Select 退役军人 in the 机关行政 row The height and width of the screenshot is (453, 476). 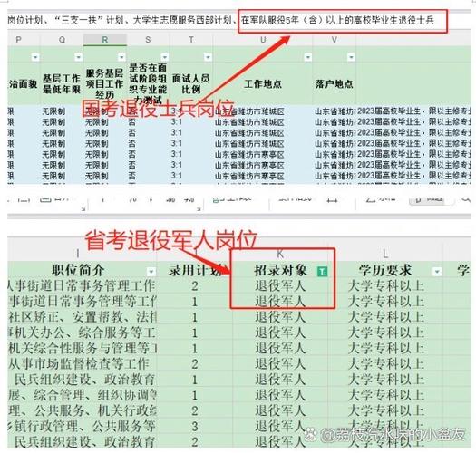click(280, 410)
